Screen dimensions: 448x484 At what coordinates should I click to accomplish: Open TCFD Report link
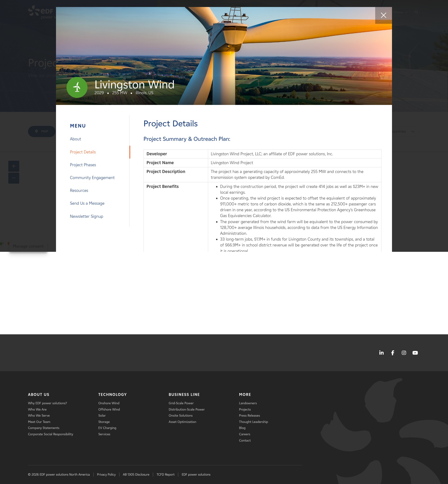coord(165,474)
